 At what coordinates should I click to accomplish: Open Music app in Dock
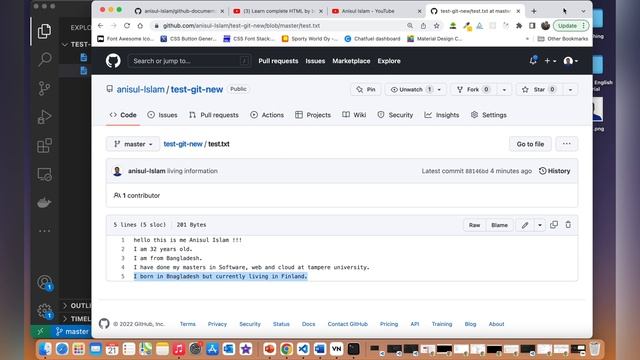(179, 349)
